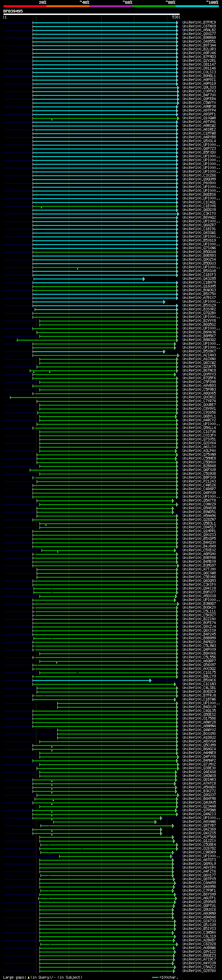This screenshot has height=980, width=222.
Task: Select the UniRef100_Q2UKT5 label
Action: [x=199, y=367]
